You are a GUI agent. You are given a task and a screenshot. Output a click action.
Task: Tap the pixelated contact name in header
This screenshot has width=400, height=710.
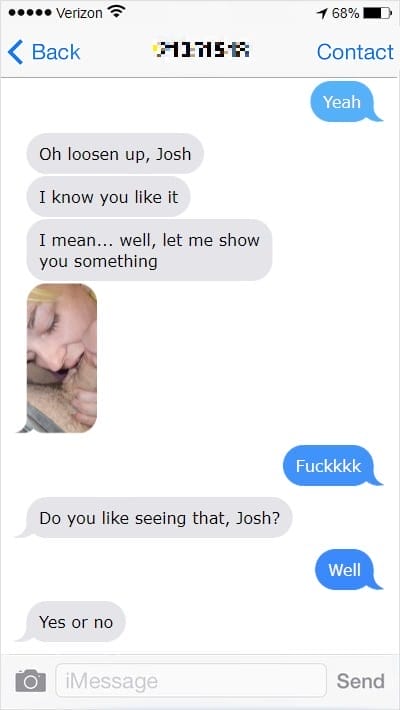coord(201,50)
